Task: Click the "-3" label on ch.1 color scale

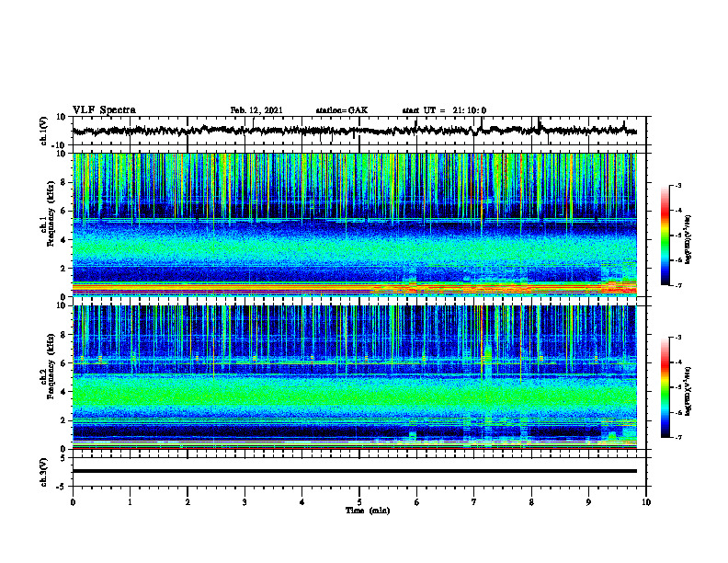Action: tap(678, 185)
